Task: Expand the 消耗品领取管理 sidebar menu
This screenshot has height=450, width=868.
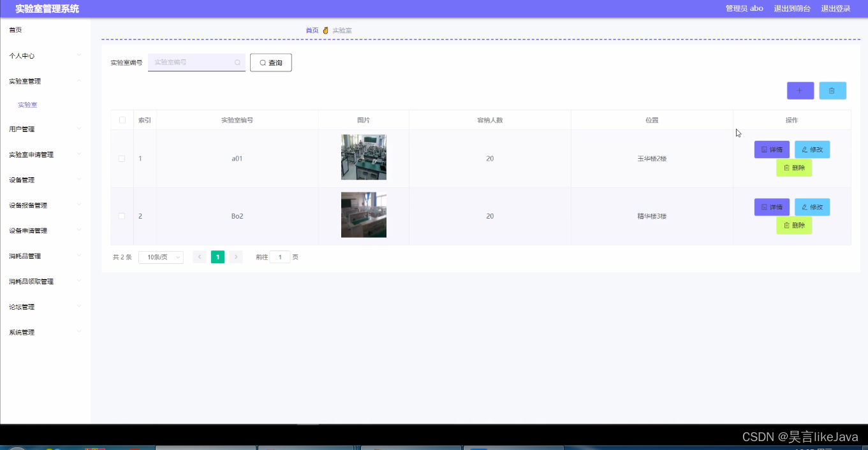Action: coord(45,282)
